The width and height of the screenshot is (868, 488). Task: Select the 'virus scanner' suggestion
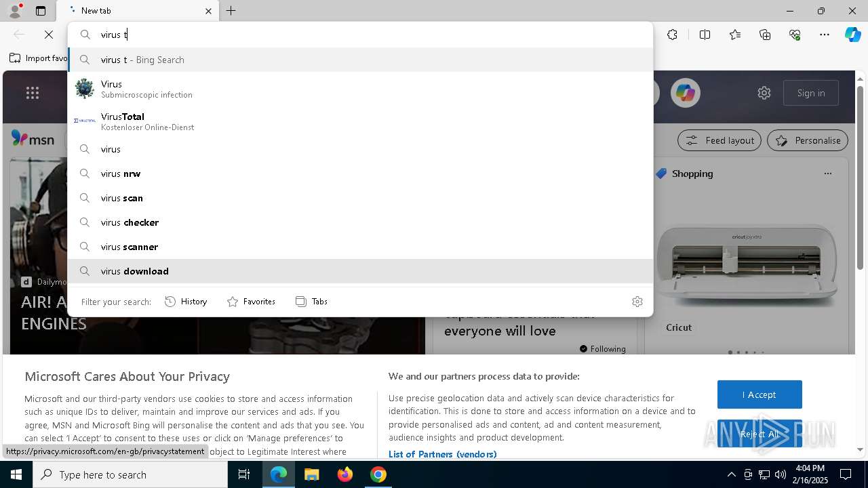coord(360,247)
